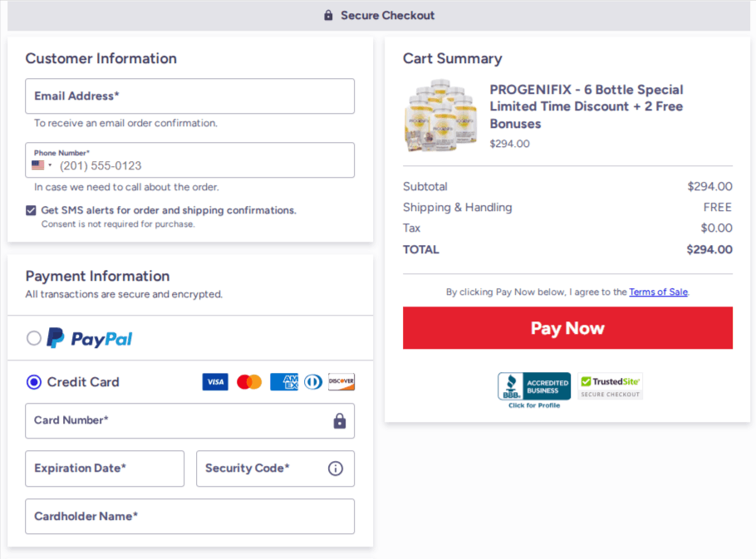Click the Visa card icon
Viewport: 756px width, 559px height.
click(x=214, y=381)
